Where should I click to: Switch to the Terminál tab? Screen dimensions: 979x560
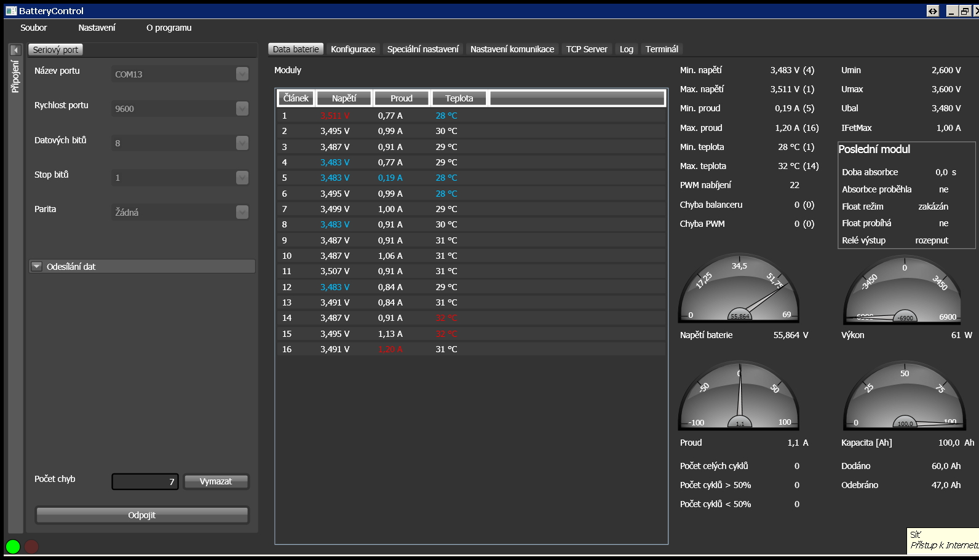pyautogui.click(x=662, y=49)
